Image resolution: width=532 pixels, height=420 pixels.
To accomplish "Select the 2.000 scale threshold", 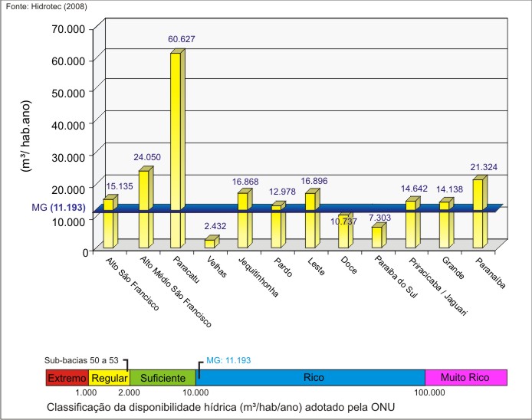I will 129,392.
